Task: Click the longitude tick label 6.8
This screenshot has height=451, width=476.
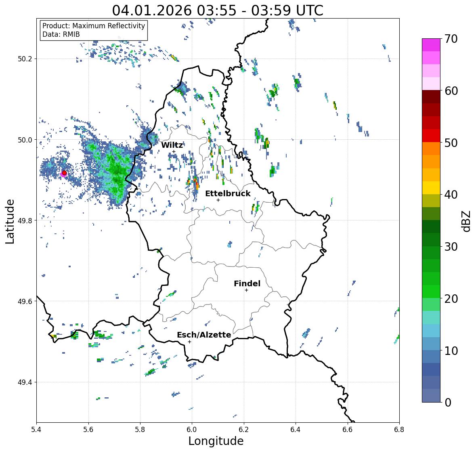Action: click(x=399, y=430)
